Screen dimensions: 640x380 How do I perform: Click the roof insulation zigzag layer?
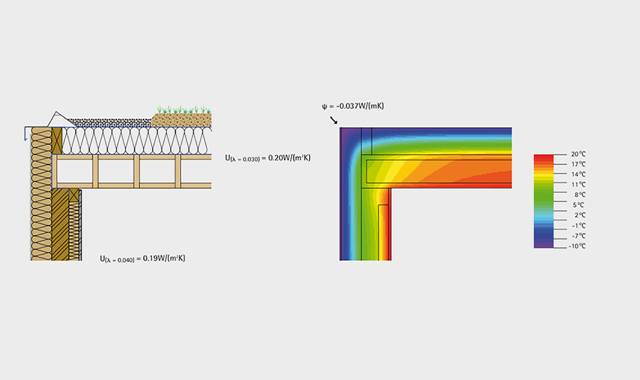(x=137, y=141)
